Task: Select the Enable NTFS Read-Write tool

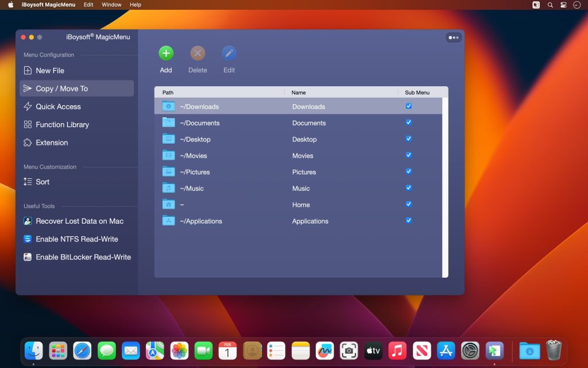Action: (x=26, y=239)
